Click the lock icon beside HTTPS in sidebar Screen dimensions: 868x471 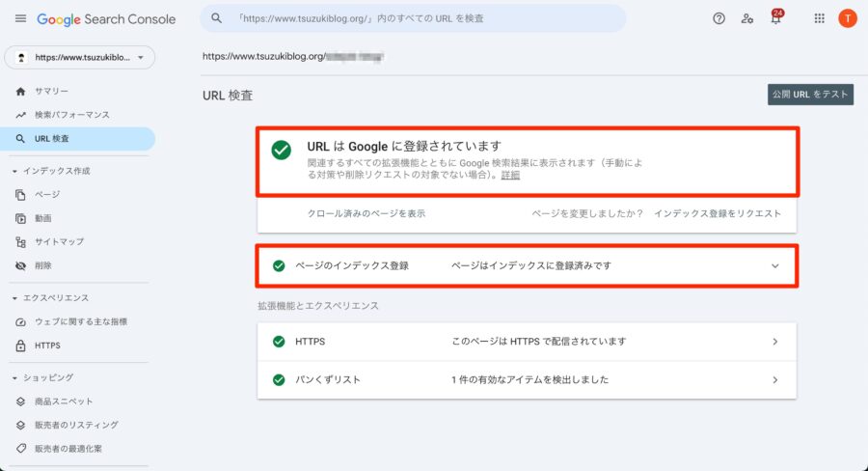[20, 346]
